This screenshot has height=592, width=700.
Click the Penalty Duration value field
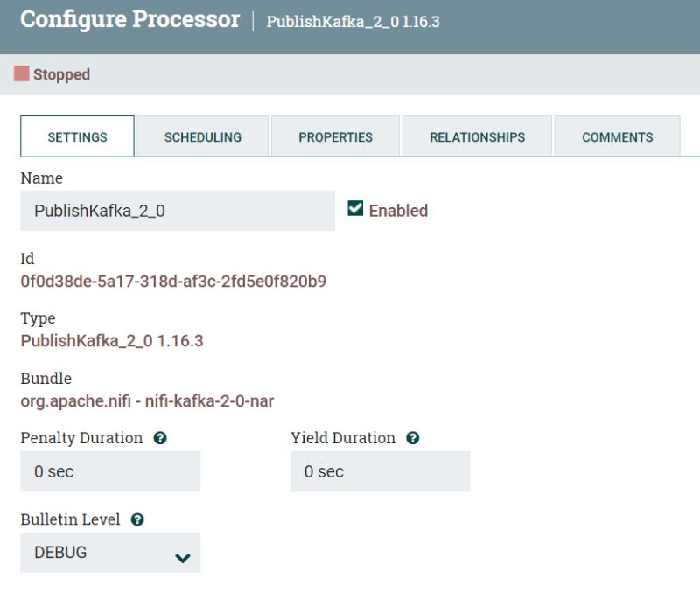click(x=110, y=471)
